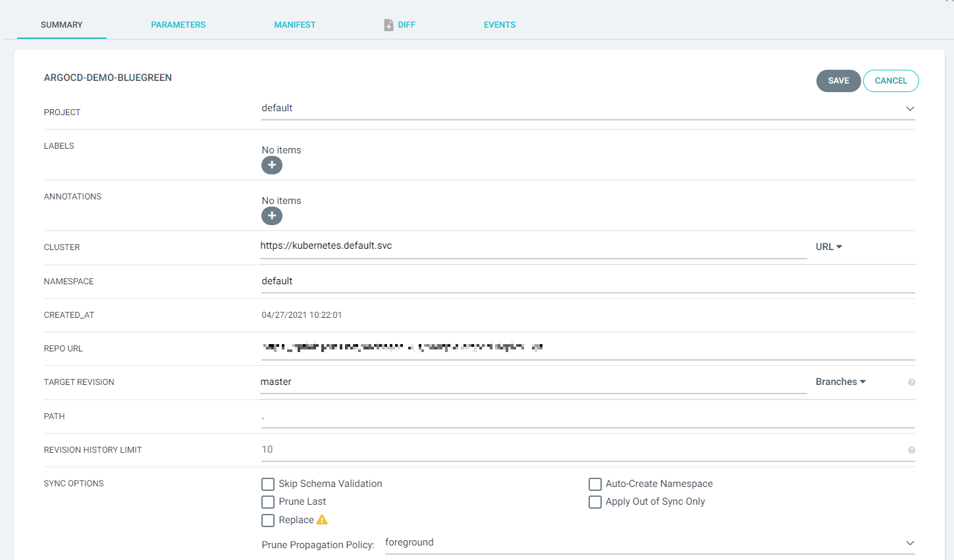Focus the Path input field

(588, 417)
